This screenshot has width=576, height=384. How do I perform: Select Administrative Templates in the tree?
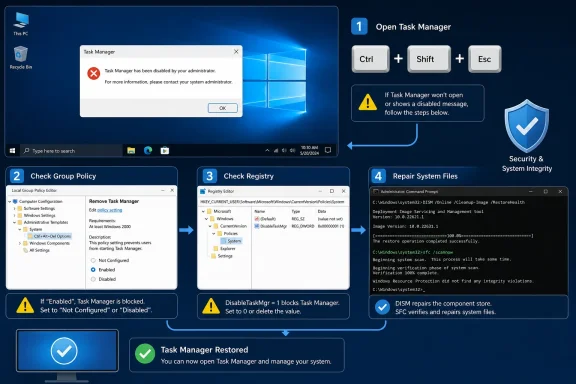click(43, 222)
